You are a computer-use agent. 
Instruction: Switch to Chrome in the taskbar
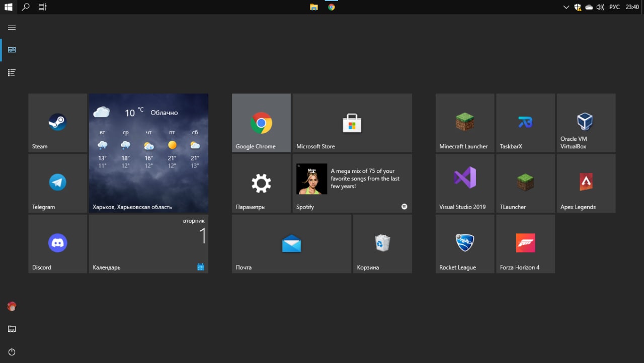331,7
